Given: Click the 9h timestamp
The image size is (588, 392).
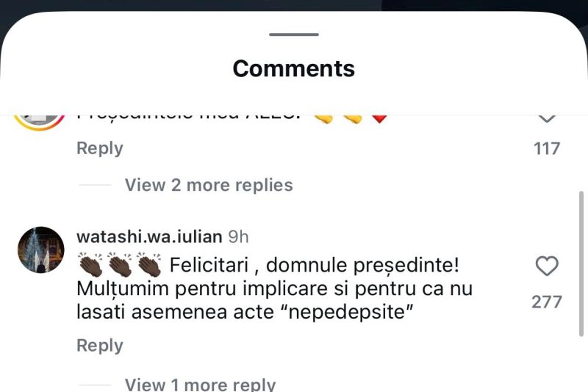Looking at the screenshot, I should click(238, 236).
